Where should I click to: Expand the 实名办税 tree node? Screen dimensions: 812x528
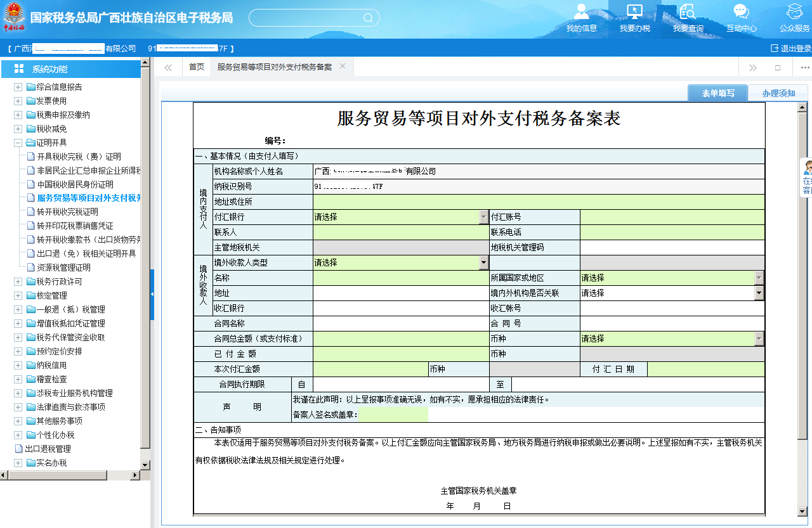tap(18, 463)
